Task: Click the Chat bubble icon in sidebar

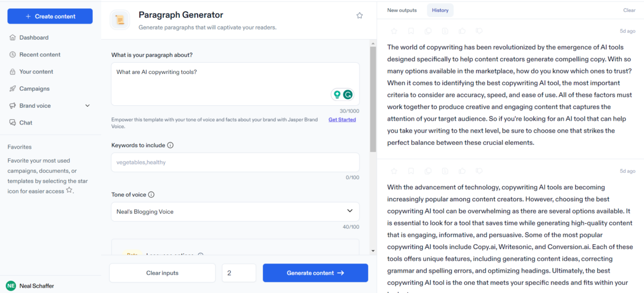Action: coord(12,123)
